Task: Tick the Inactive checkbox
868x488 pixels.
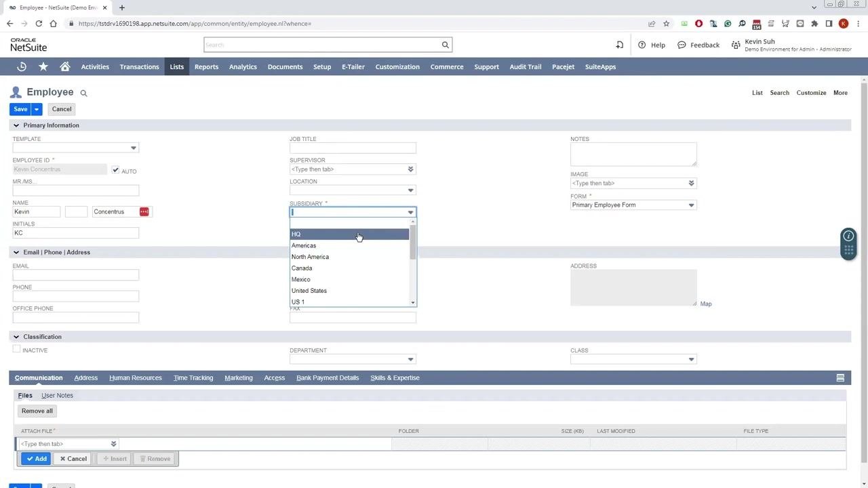Action: click(16, 349)
